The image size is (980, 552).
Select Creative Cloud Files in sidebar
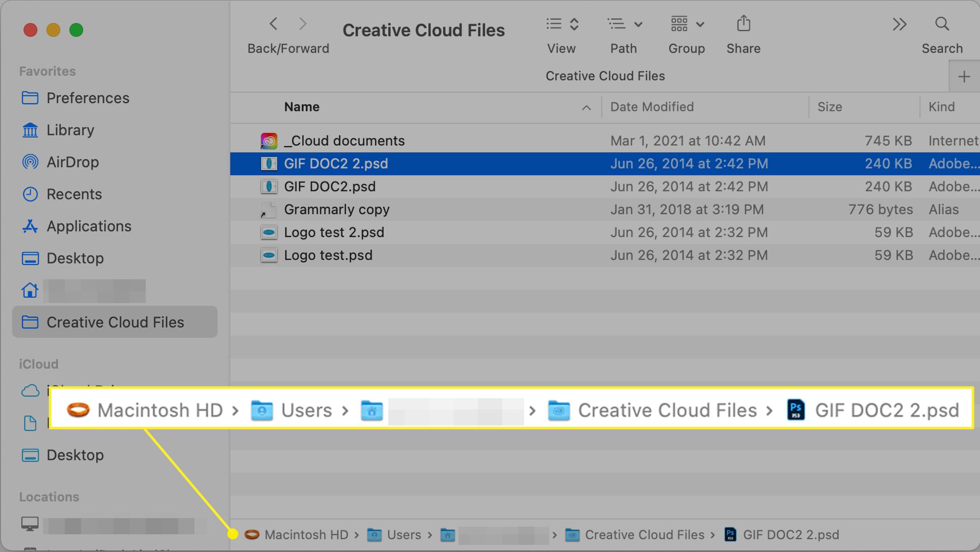click(115, 322)
